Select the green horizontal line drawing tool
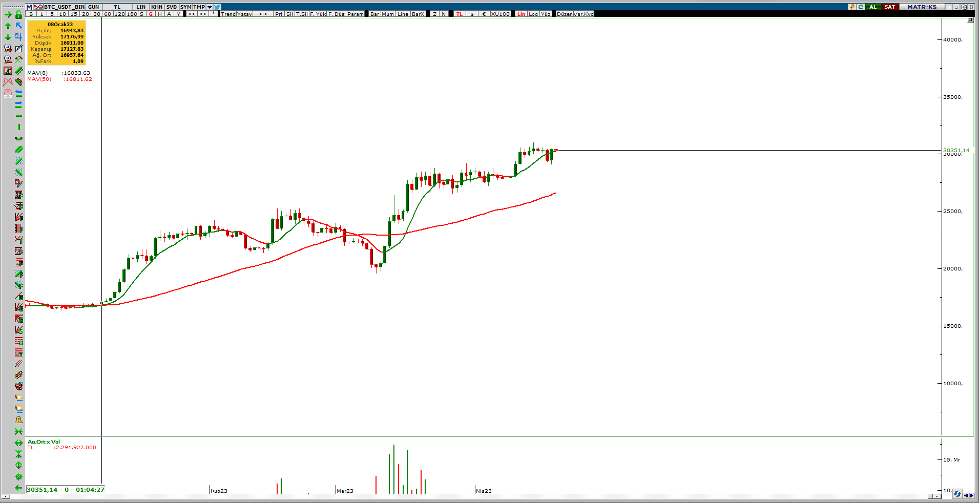 coord(19,116)
